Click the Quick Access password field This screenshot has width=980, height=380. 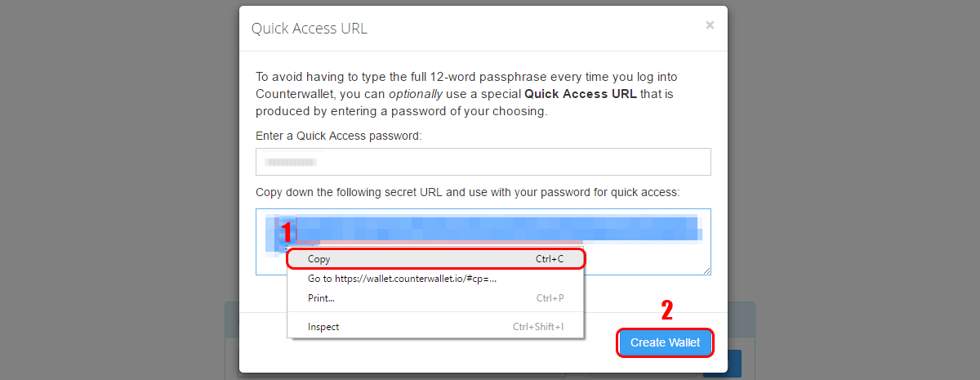[483, 162]
